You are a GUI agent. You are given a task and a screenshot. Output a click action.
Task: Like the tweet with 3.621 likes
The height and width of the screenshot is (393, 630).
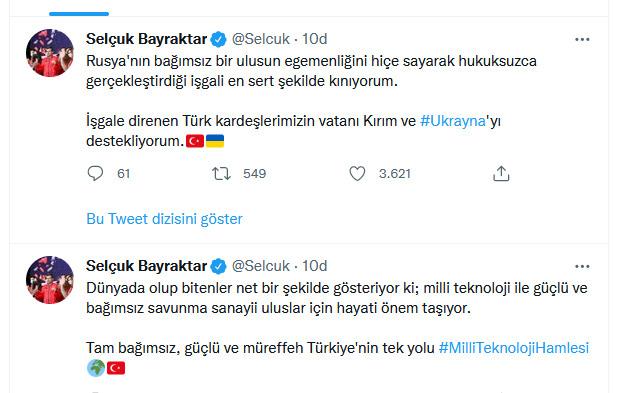click(x=357, y=174)
